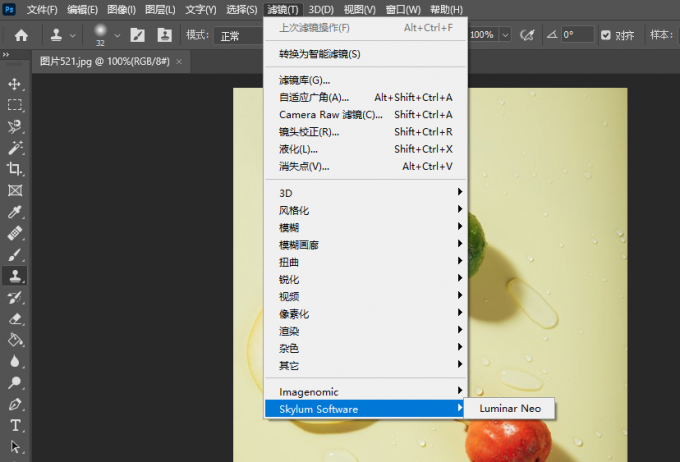Select the Rectangular Marquee tool

[15, 105]
